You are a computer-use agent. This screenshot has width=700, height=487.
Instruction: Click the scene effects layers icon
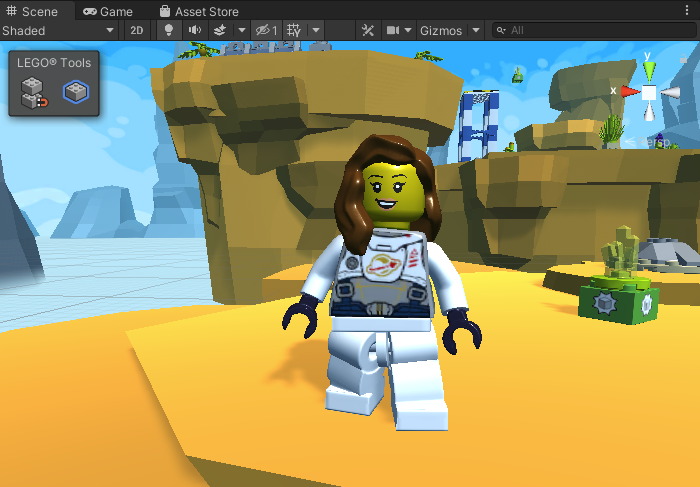(220, 30)
